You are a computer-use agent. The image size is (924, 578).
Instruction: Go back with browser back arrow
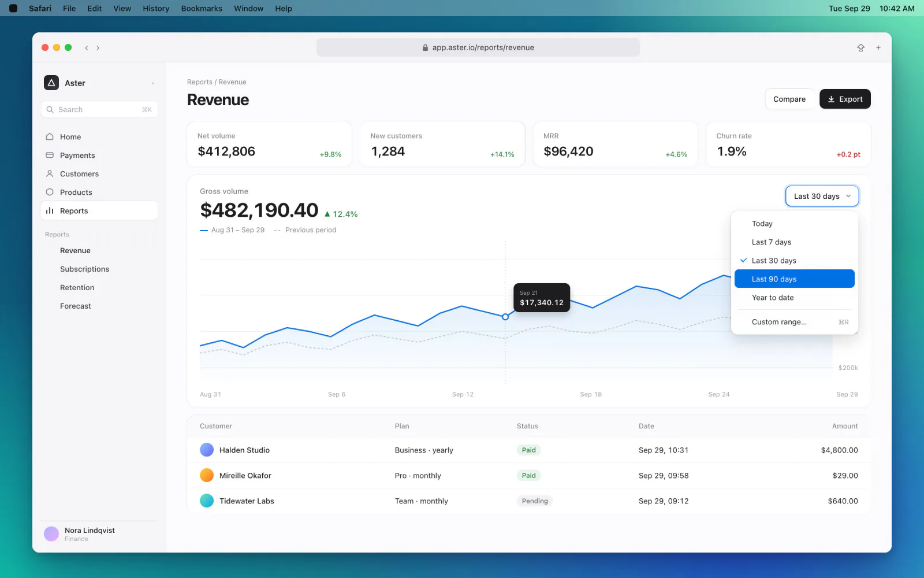[x=87, y=48]
